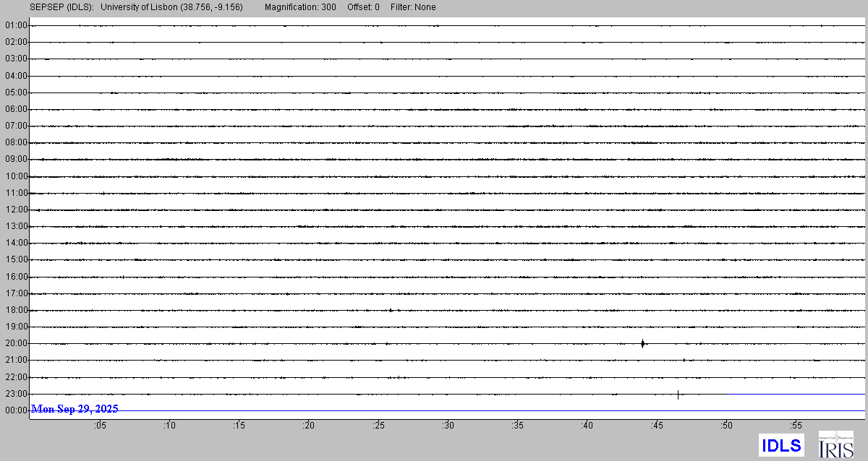Viewport: 868px width, 461px height.
Task: Select the seismic spike on the 20:00 trace
Action: pyautogui.click(x=642, y=343)
